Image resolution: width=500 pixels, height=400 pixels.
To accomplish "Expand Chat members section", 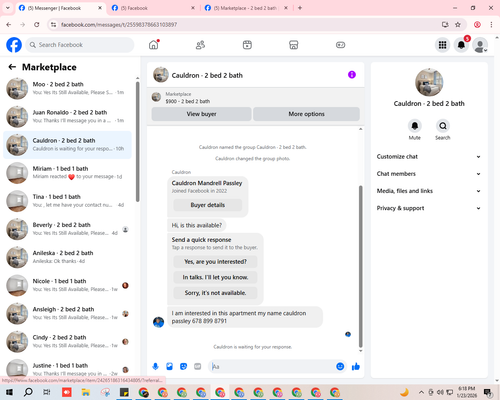I will pyautogui.click(x=429, y=174).
